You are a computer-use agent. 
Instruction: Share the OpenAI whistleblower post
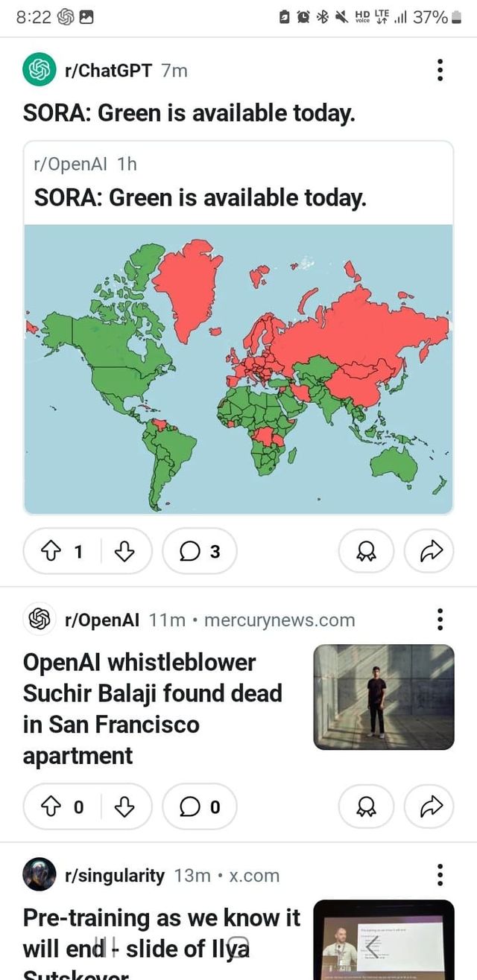pyautogui.click(x=429, y=806)
